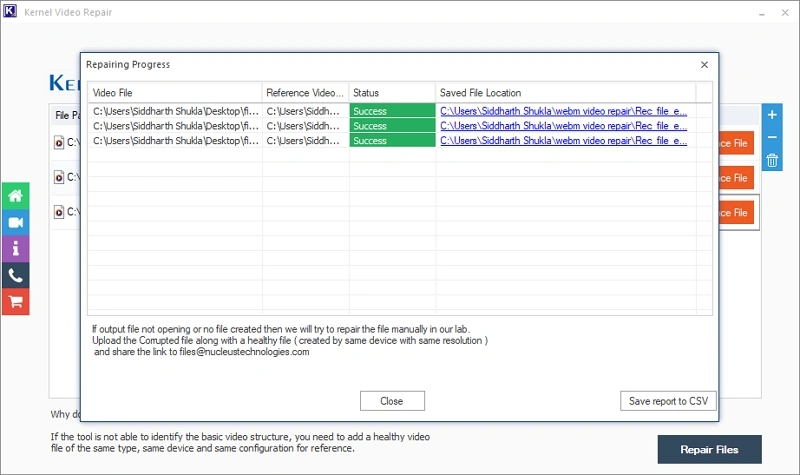Open third saved file location link
The height and width of the screenshot is (475, 800).
coord(563,141)
